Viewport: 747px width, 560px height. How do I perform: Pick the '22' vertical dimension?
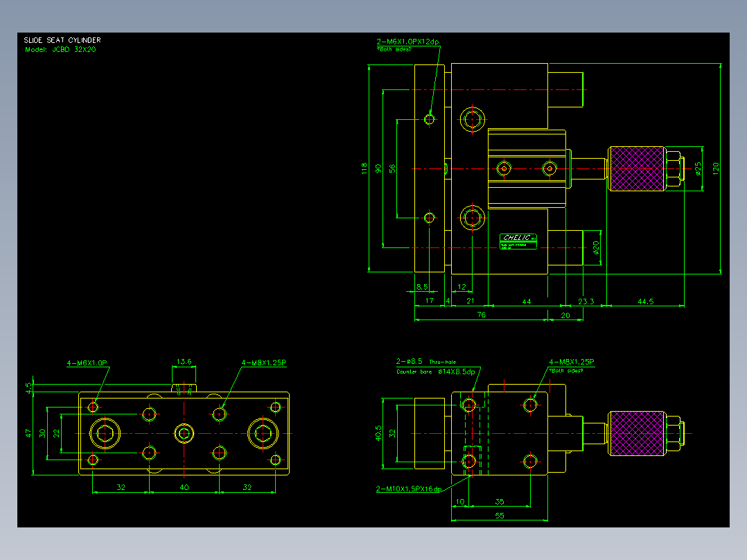point(57,433)
